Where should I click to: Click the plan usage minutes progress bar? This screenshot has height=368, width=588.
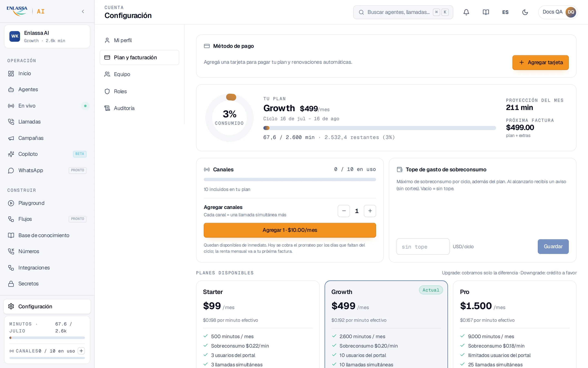(x=380, y=128)
